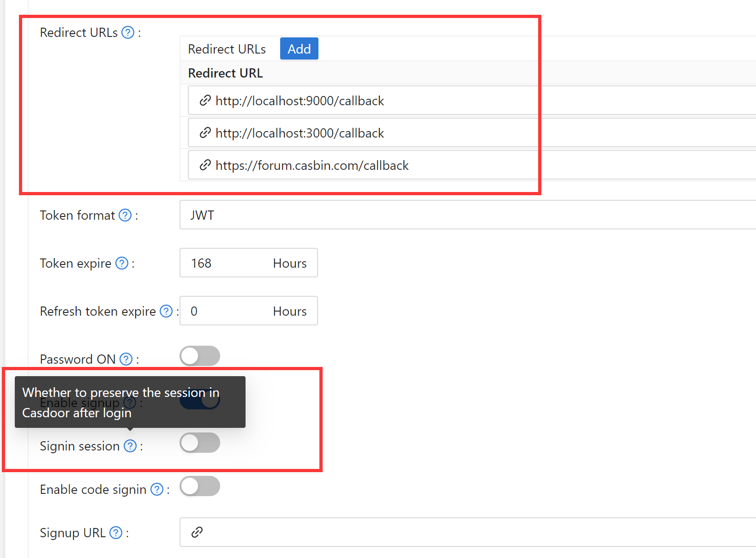The height and width of the screenshot is (558, 756).
Task: Enable the Signin session toggle
Action: pos(199,443)
